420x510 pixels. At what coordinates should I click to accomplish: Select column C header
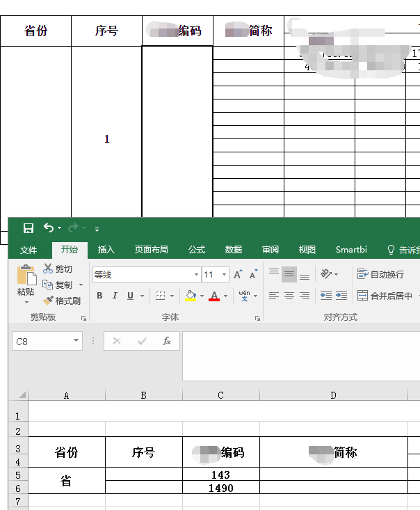pyautogui.click(x=220, y=395)
